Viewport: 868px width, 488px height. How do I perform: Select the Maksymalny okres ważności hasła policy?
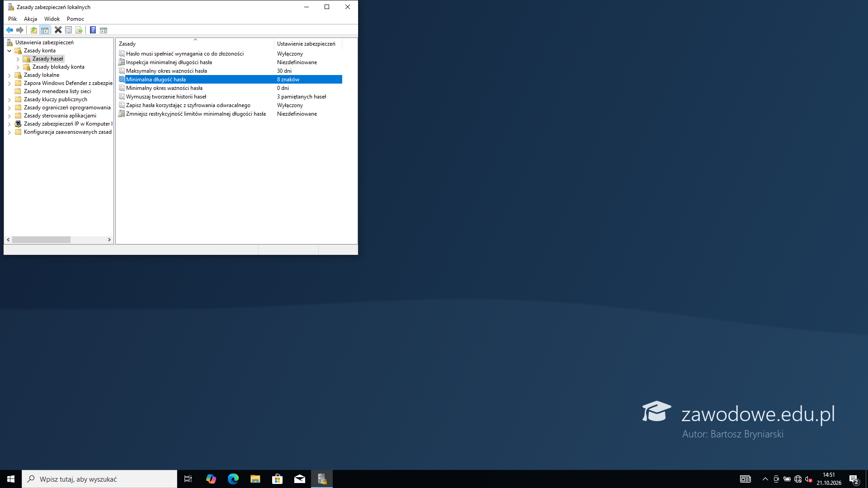(166, 71)
